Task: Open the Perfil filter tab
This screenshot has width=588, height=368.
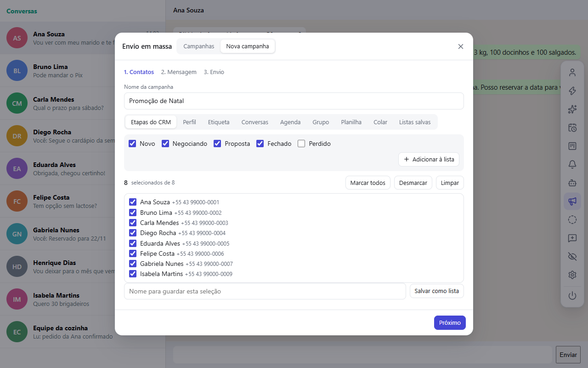Action: (x=189, y=122)
